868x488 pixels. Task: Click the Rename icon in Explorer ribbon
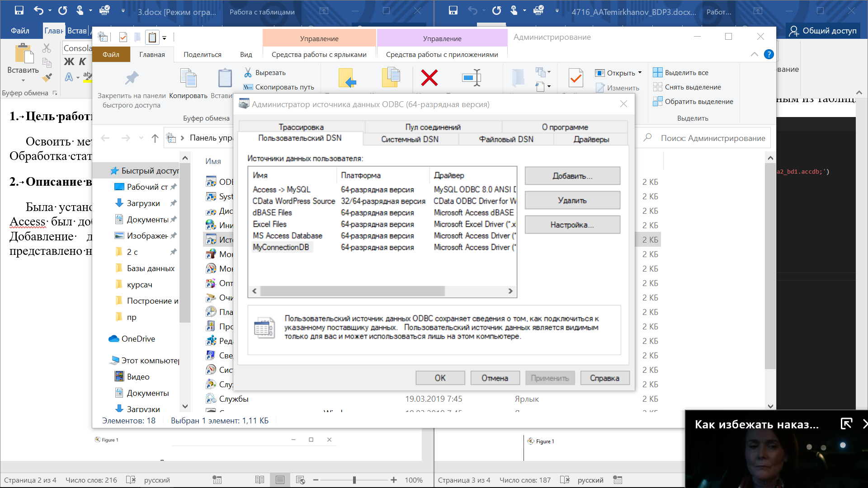[x=472, y=78]
